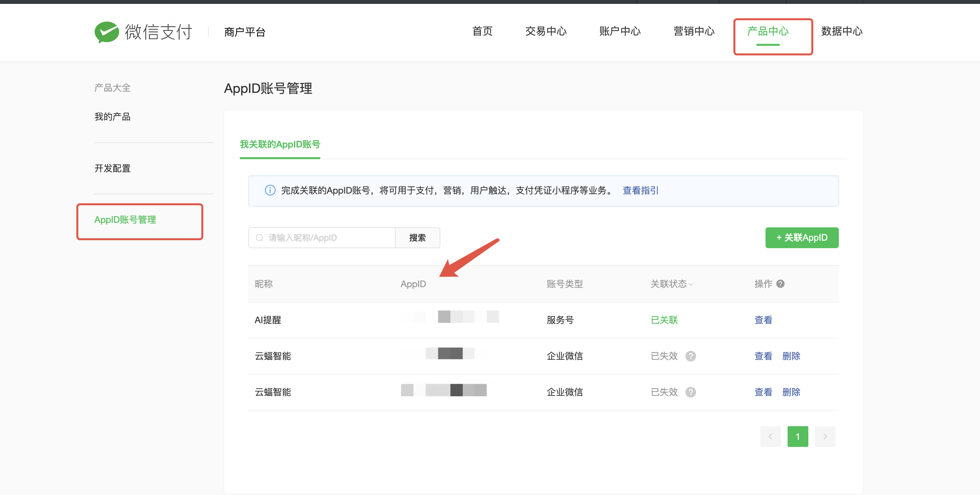Click the help icon next to 操作 header
The width and height of the screenshot is (980, 495).
[x=780, y=284]
